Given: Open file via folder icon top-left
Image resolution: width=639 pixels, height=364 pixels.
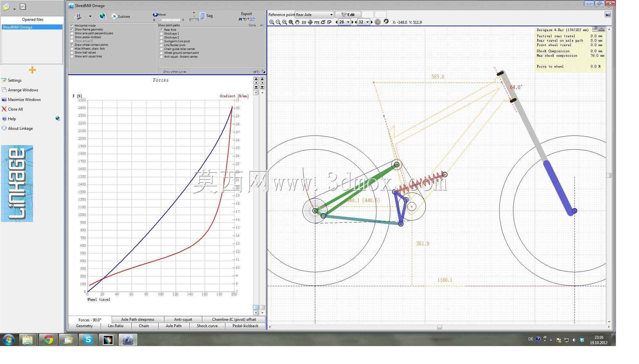Looking at the screenshot, I should click(x=6, y=7).
